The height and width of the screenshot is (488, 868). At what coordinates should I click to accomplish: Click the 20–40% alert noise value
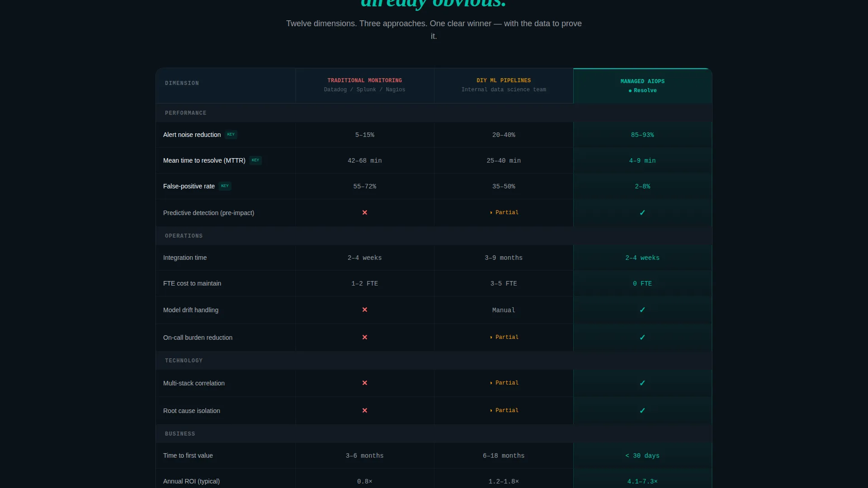click(504, 135)
